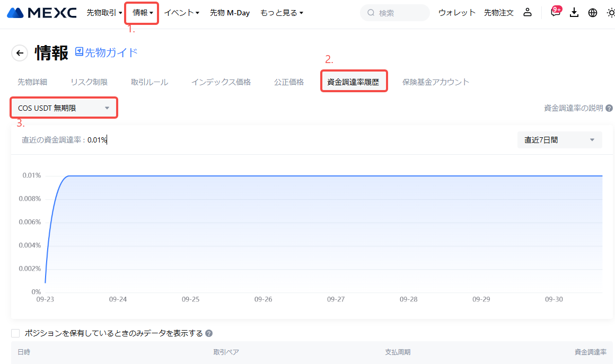Open the notifications message icon
This screenshot has height=364, width=615.
pyautogui.click(x=555, y=13)
